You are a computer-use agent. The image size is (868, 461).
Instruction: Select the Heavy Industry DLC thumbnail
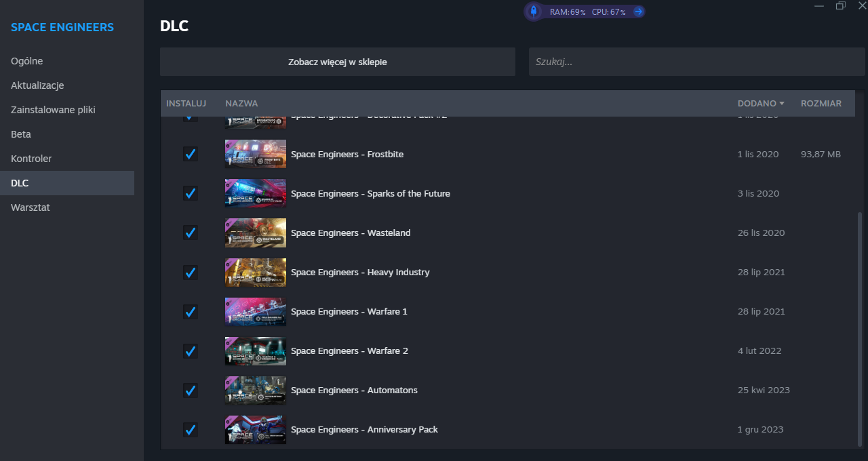pyautogui.click(x=255, y=272)
